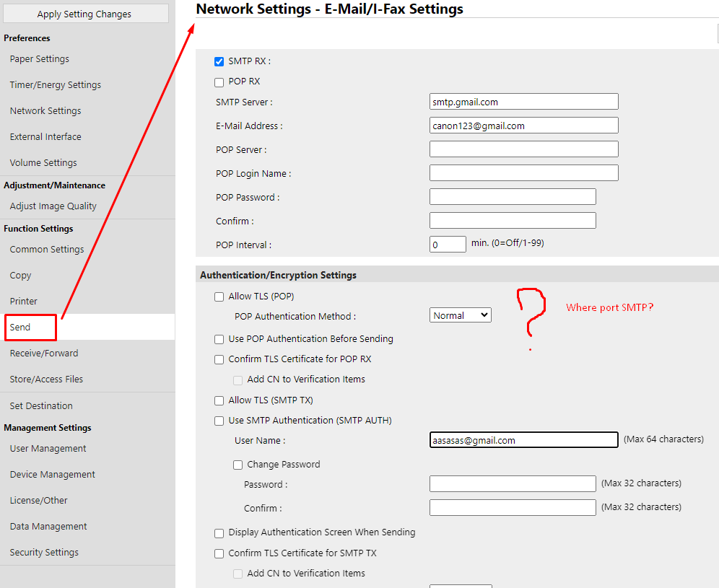
Task: Open the POP Authentication Method dropdown
Action: [x=460, y=315]
